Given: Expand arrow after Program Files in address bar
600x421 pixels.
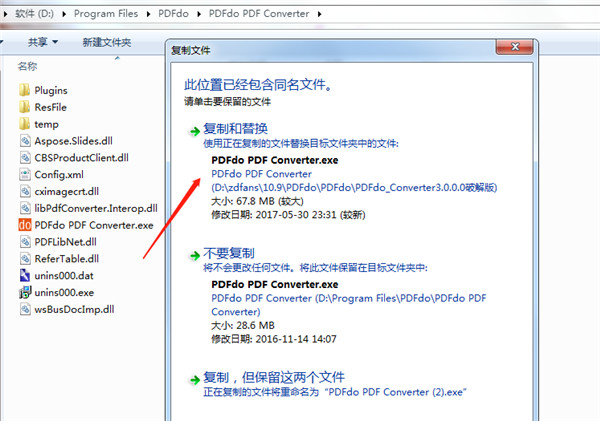Looking at the screenshot, I should [x=148, y=14].
